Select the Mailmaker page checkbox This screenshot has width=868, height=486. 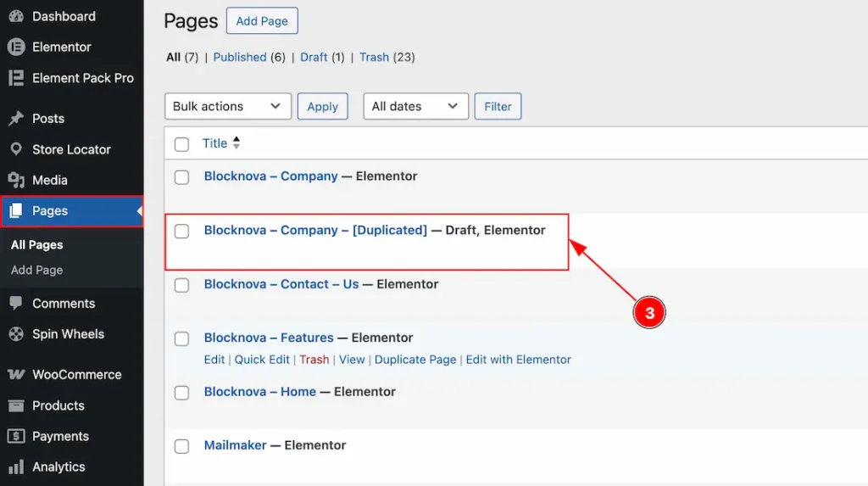tap(181, 446)
